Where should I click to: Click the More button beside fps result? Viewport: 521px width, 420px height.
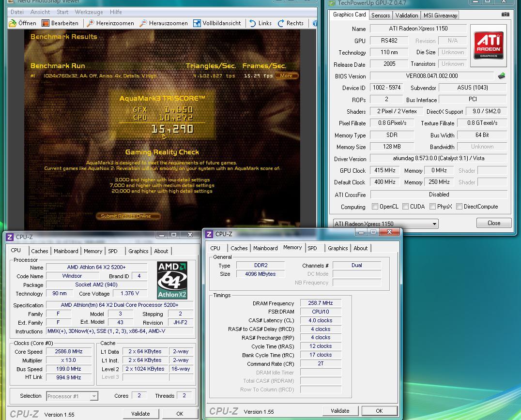286,75
